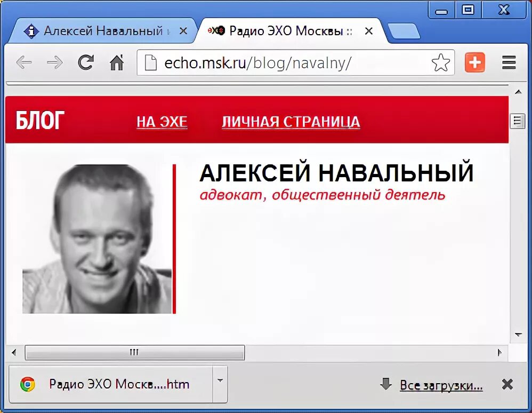Close the downloads bar with the X
Screen dimensions: 532x413
[507, 385]
